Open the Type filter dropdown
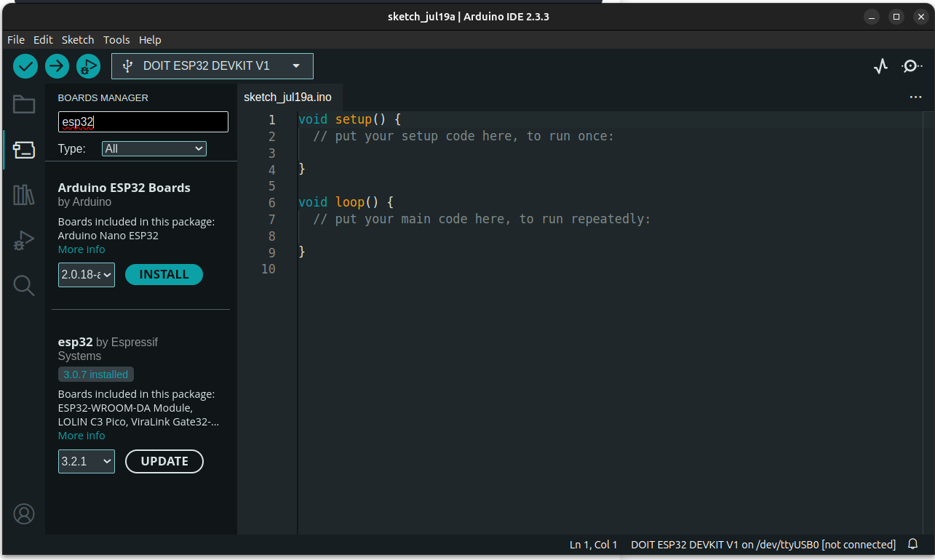The image size is (935, 560). point(154,148)
